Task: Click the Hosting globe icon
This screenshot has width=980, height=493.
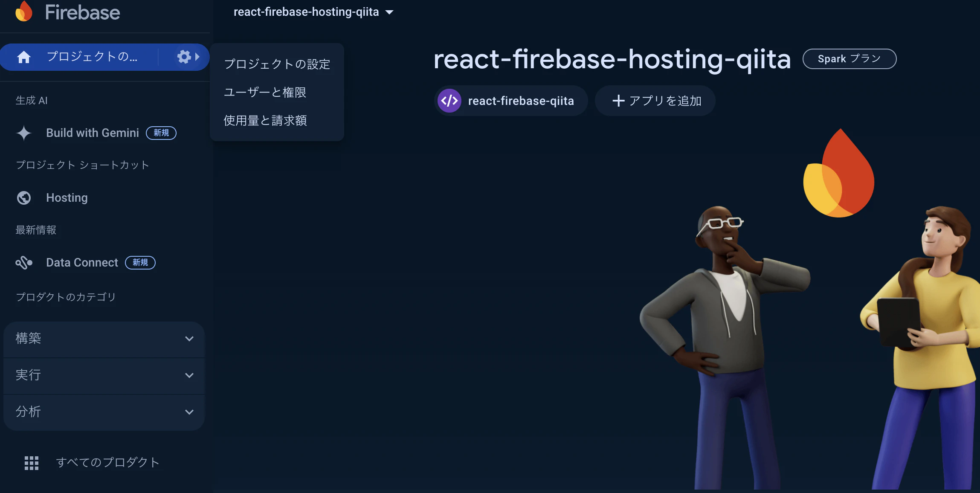Action: (24, 198)
